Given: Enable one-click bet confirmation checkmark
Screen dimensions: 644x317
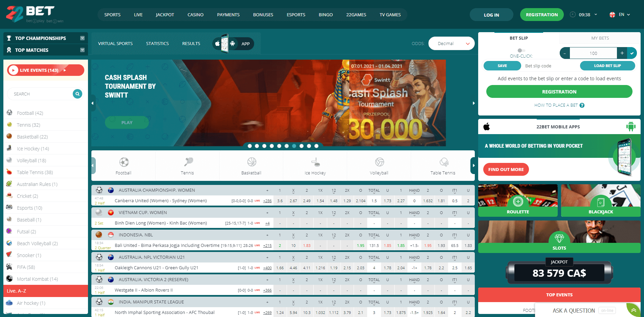Looking at the screenshot, I should tap(632, 53).
